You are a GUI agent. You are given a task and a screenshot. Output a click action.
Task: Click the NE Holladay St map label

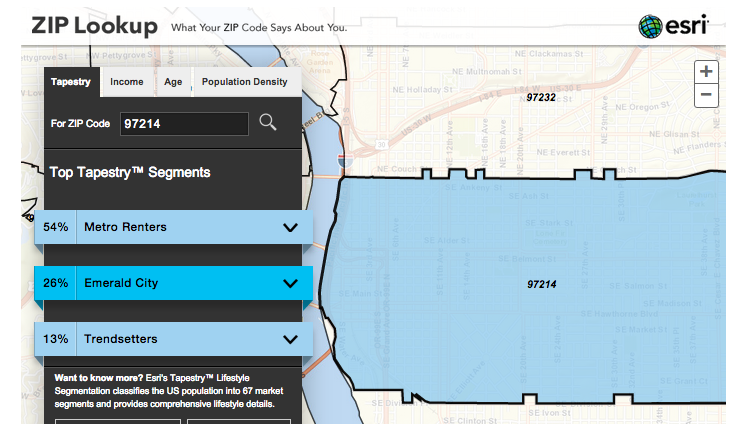(x=423, y=90)
